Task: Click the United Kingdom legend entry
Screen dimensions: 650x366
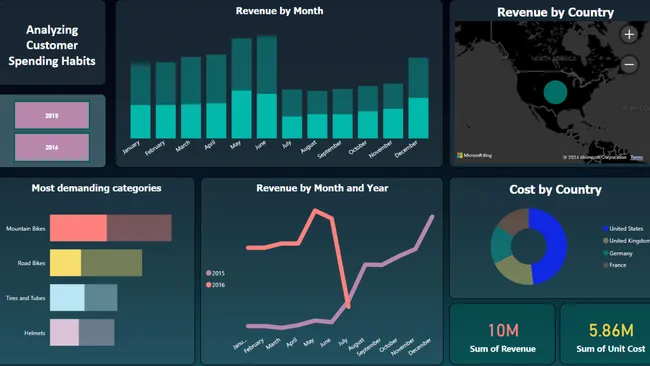Action: click(626, 241)
